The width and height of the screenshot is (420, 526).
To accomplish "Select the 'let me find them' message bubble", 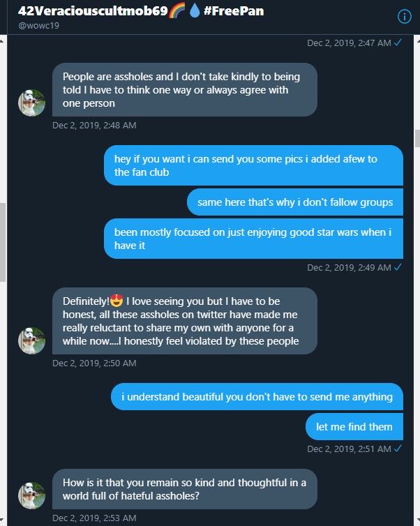I will click(x=354, y=426).
